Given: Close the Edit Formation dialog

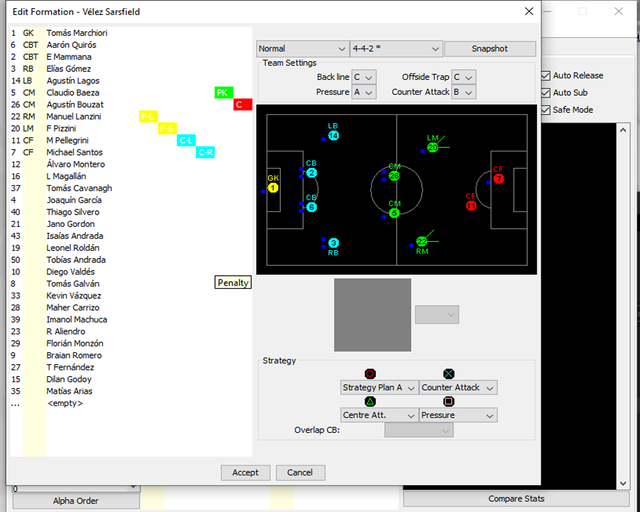Looking at the screenshot, I should 529,11.
